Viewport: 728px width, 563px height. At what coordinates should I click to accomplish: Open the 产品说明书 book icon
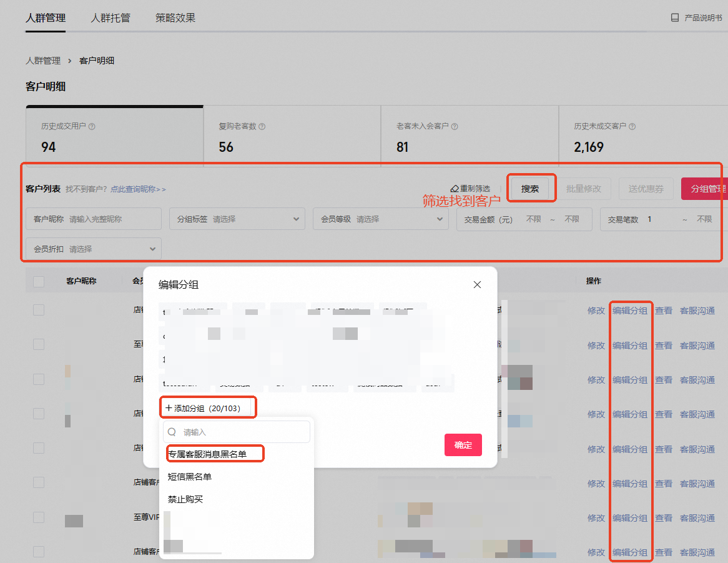tap(674, 17)
